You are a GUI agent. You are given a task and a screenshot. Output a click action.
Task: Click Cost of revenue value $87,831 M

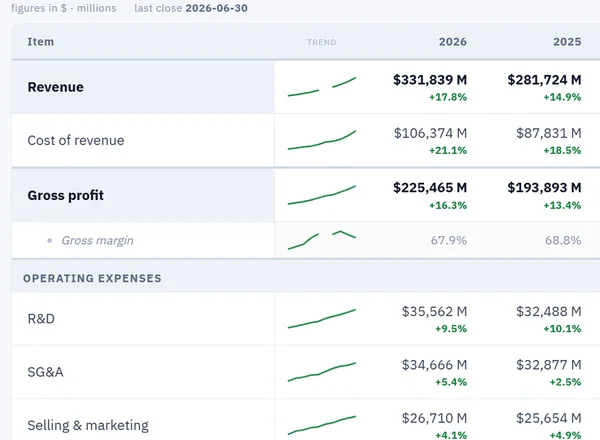click(x=549, y=133)
